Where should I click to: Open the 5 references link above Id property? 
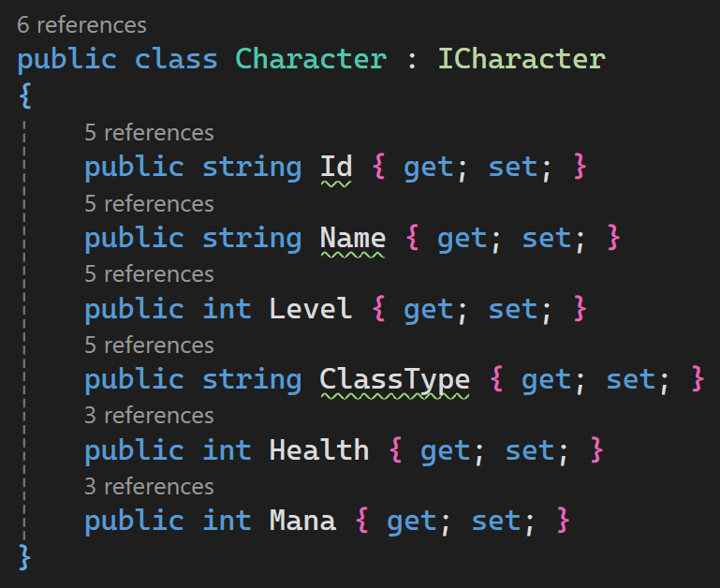pos(149,133)
